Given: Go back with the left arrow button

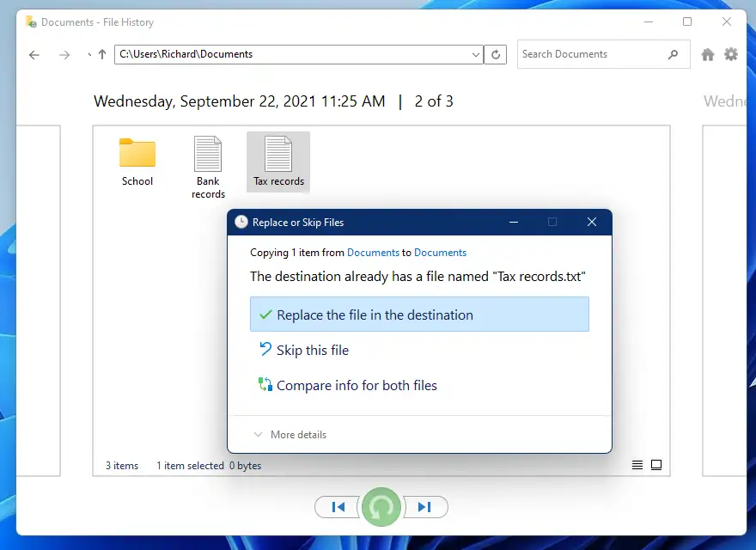Looking at the screenshot, I should tap(34, 55).
